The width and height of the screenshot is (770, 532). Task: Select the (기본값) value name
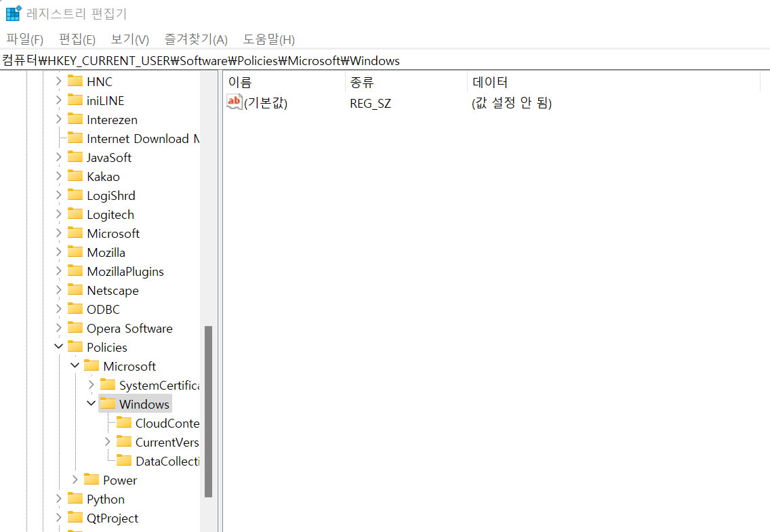266,103
